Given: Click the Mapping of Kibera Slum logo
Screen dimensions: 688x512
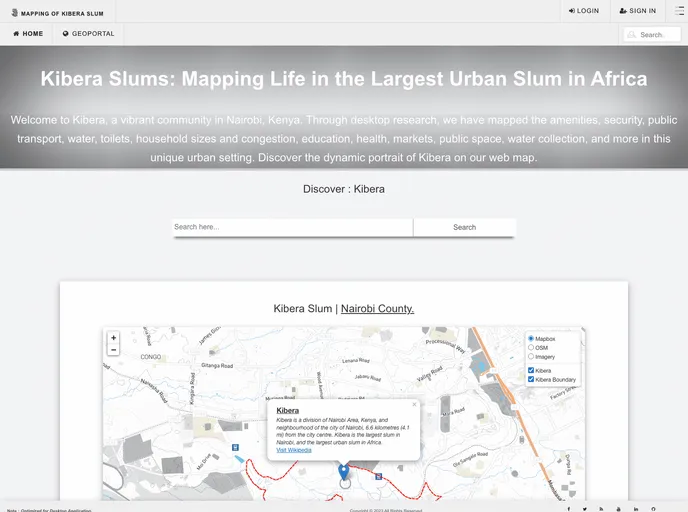Looking at the screenshot, I should [x=57, y=13].
